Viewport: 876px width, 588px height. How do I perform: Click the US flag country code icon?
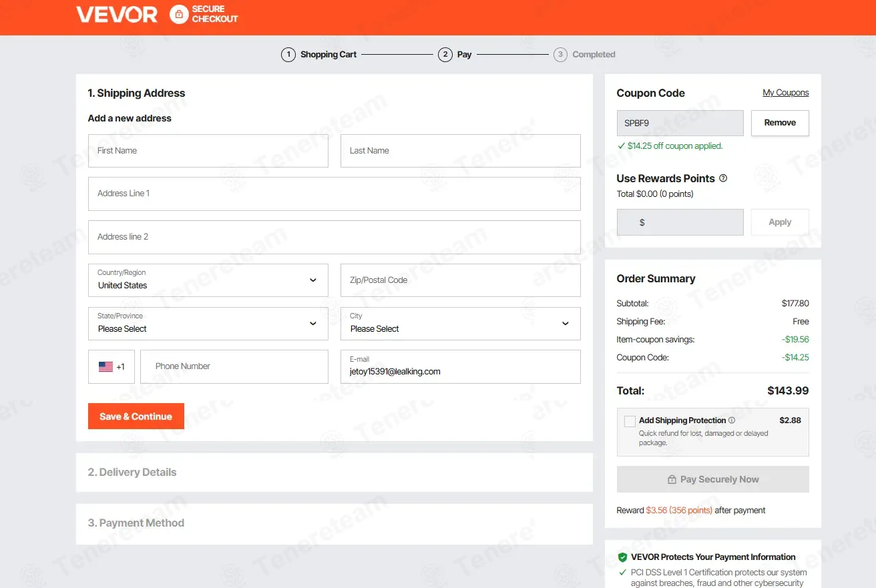[105, 366]
